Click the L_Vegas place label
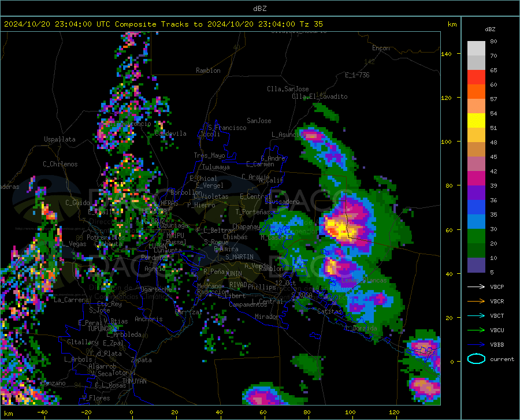This screenshot has height=420, width=520. tap(74, 244)
